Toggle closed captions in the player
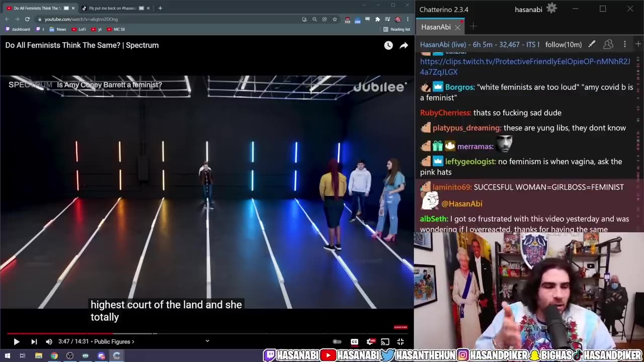This screenshot has width=644, height=362. pos(354,342)
